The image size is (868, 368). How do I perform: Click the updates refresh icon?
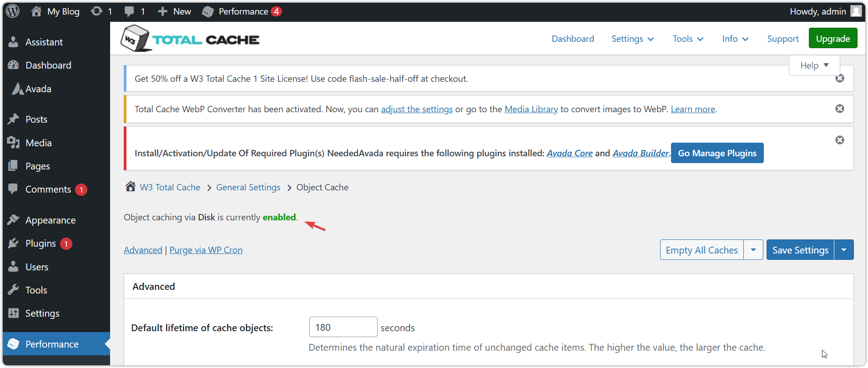96,11
